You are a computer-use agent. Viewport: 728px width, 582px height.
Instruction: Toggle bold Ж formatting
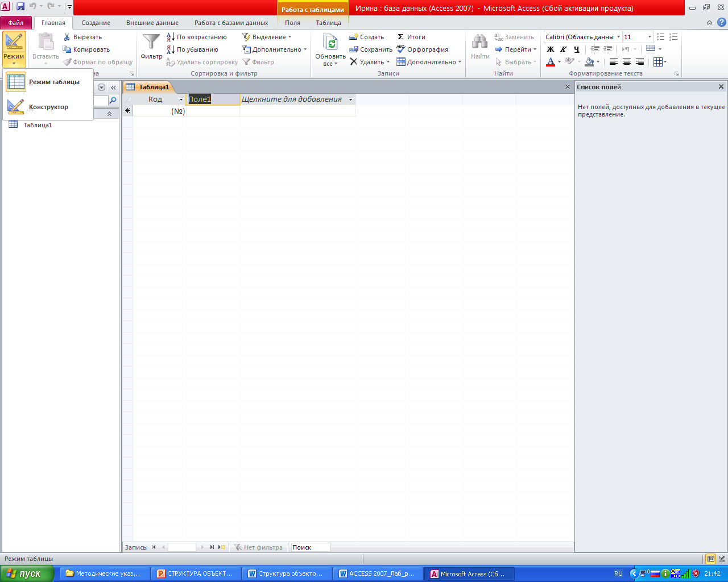(551, 49)
